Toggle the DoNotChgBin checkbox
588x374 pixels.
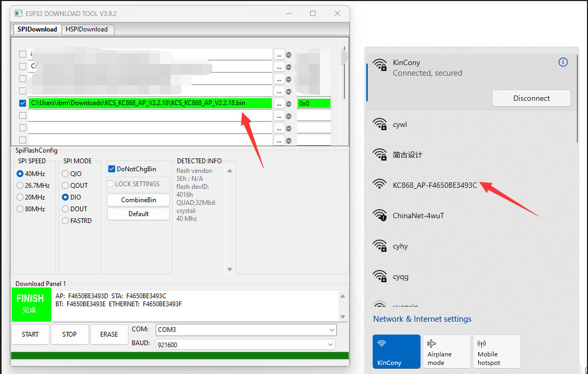tap(112, 169)
